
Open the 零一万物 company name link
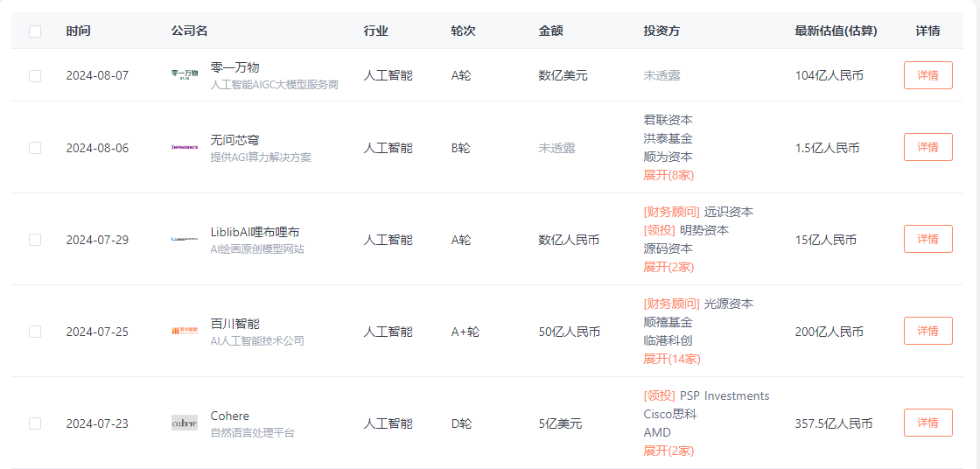pos(235,67)
